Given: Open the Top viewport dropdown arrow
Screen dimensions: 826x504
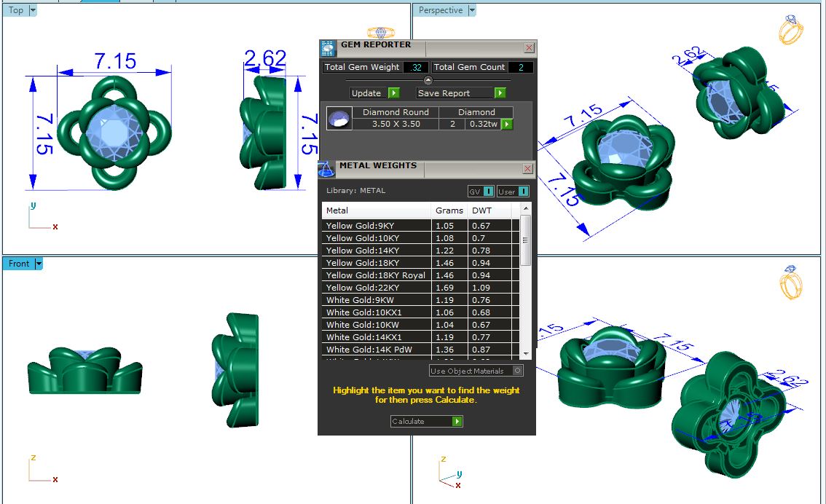Looking at the screenshot, I should click(x=33, y=10).
